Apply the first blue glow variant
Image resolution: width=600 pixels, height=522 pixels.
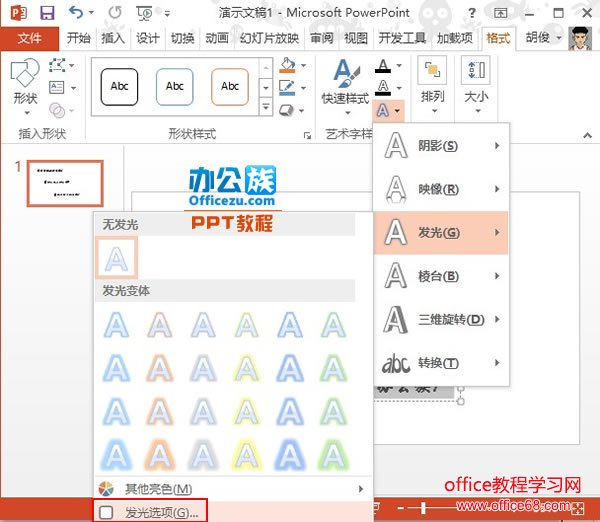[116, 325]
